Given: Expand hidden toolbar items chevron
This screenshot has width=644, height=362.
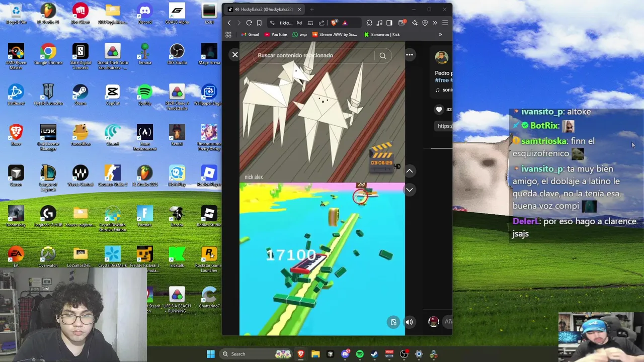Looking at the screenshot, I should pos(435,23).
